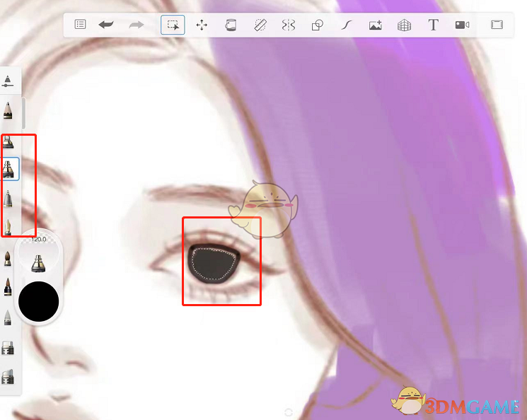Redo the undone action

pos(136,25)
